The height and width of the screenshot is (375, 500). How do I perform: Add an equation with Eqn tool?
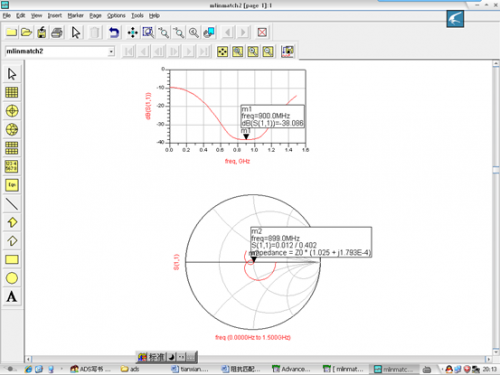(x=12, y=185)
